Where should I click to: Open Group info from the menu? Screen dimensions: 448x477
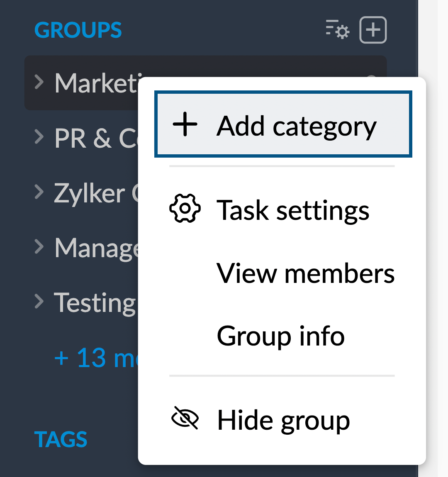pos(280,336)
